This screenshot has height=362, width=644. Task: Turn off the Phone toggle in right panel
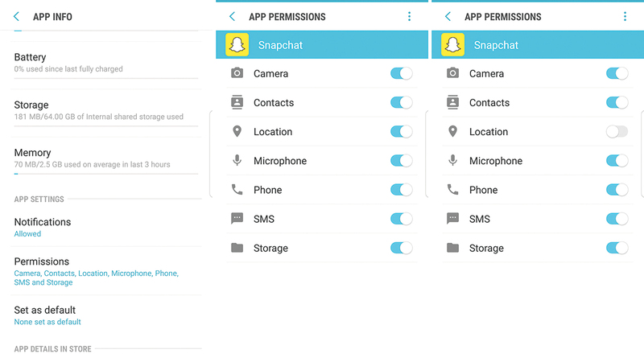617,190
